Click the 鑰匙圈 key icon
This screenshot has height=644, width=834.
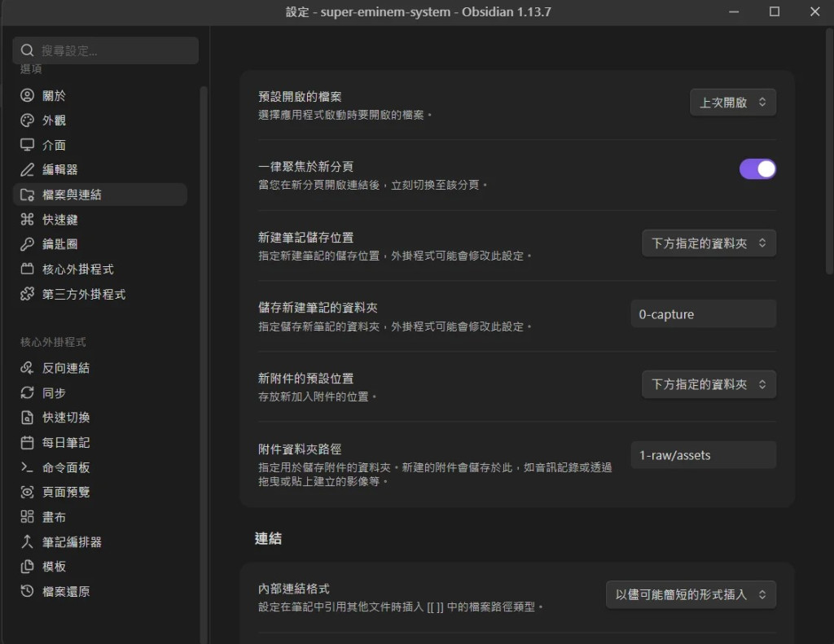(x=27, y=244)
